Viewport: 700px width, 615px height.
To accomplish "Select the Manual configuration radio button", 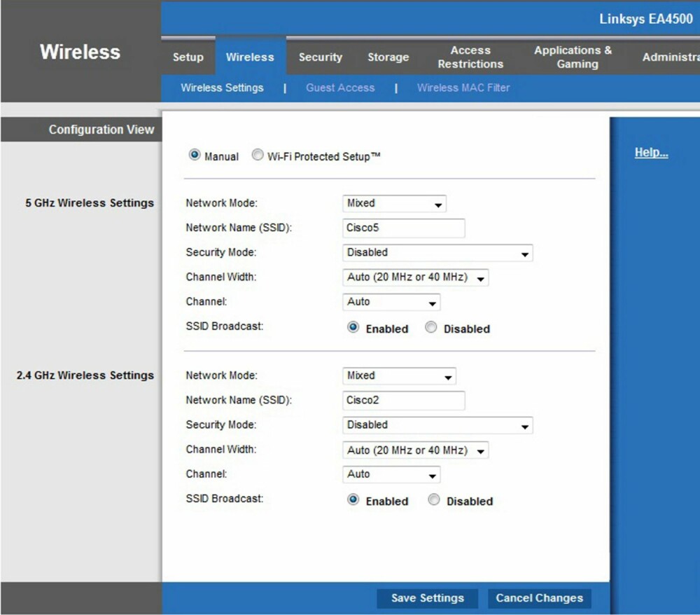I will 195,155.
